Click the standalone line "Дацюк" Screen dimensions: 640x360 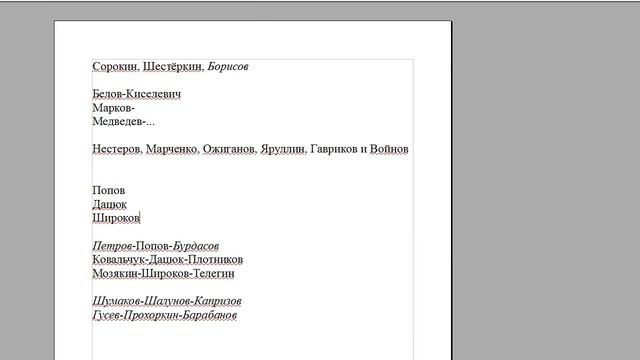pyautogui.click(x=109, y=204)
